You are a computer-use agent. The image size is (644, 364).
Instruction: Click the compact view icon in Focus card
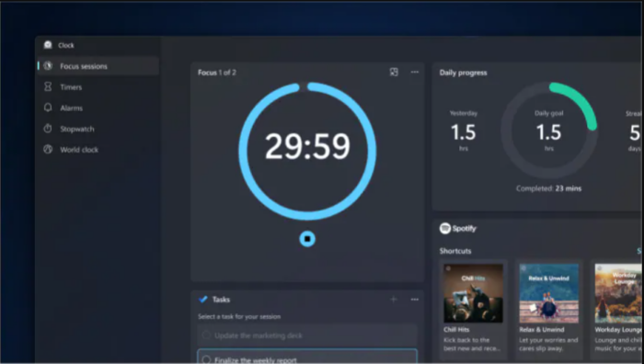pos(394,73)
